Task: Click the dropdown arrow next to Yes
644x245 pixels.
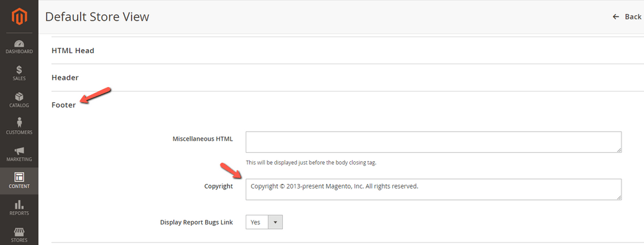Action: pos(275,222)
